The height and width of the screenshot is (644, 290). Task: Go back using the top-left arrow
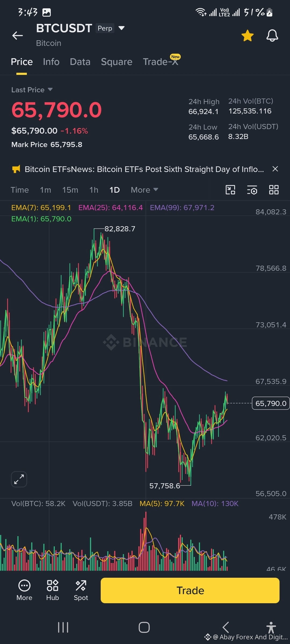17,35
